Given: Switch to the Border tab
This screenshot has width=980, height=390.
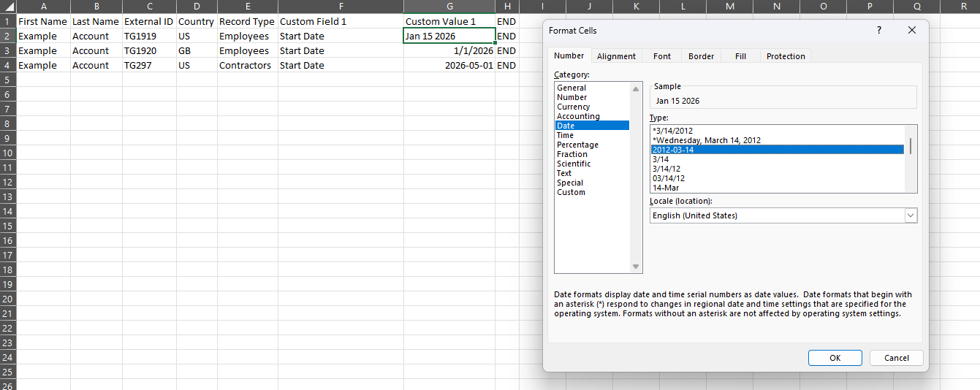Looking at the screenshot, I should 701,56.
